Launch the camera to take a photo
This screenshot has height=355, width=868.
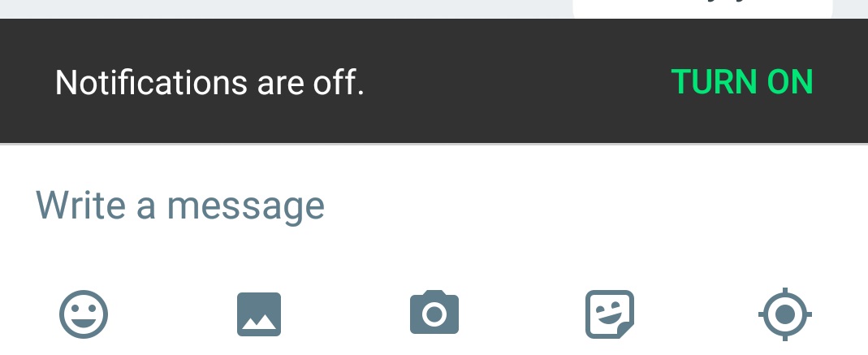pos(434,312)
